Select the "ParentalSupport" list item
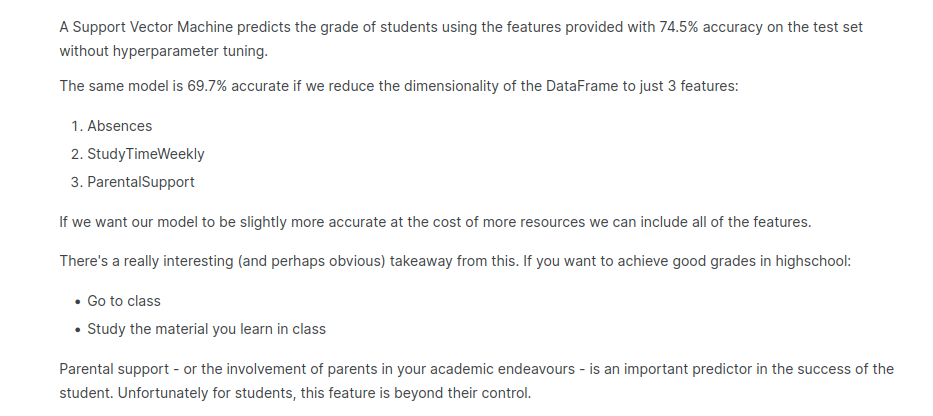The height and width of the screenshot is (416, 933). 141,182
